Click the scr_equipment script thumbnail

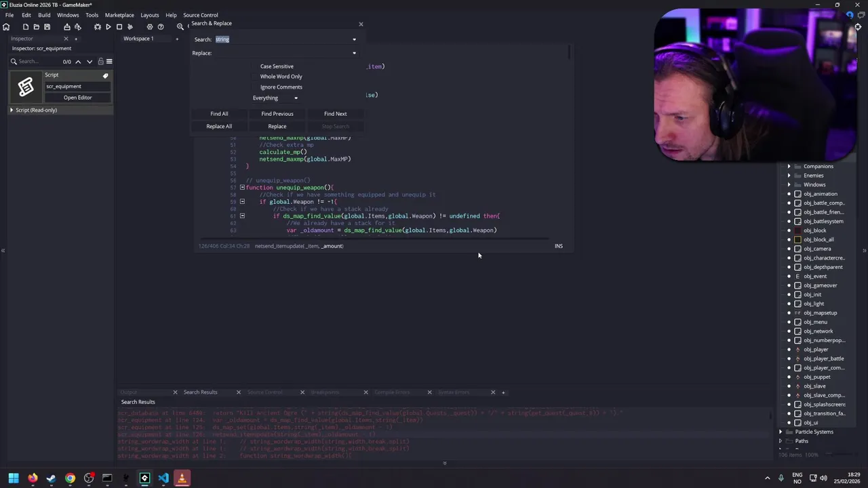(x=25, y=86)
